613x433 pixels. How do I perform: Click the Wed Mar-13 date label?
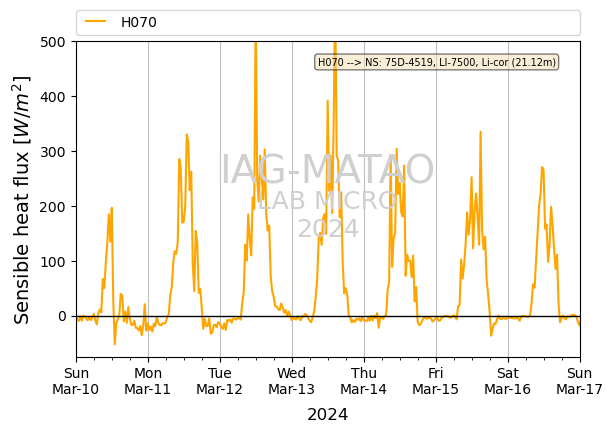292,381
